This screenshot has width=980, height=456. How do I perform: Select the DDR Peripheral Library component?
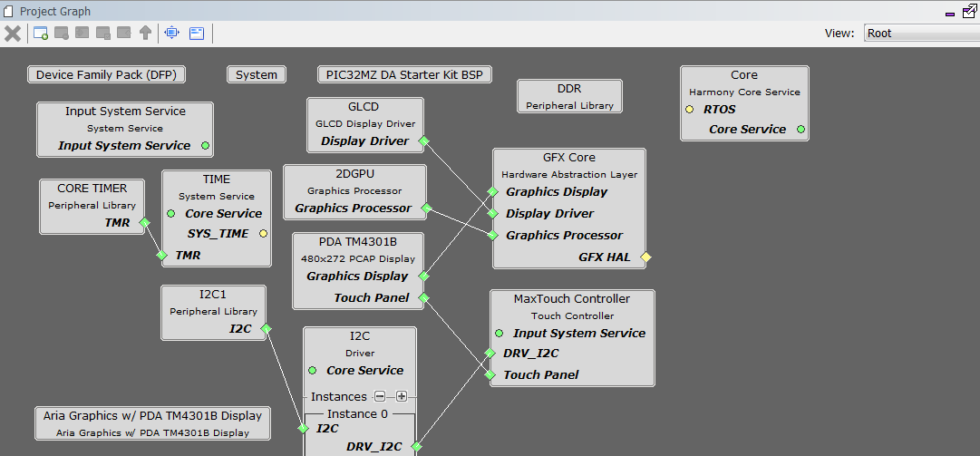pos(569,96)
